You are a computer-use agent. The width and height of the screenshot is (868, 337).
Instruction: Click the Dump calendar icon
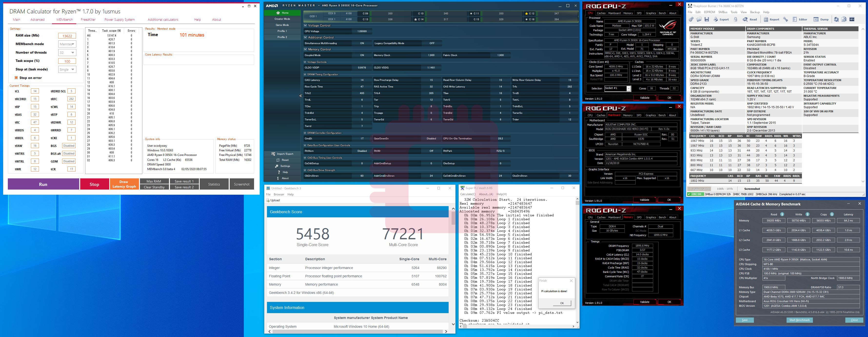816,19
